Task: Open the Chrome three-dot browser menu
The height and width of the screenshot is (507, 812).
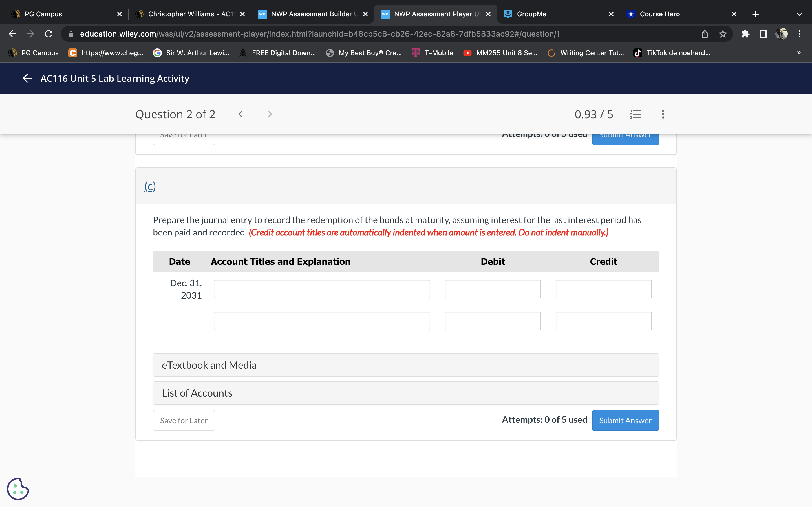Action: [x=799, y=34]
